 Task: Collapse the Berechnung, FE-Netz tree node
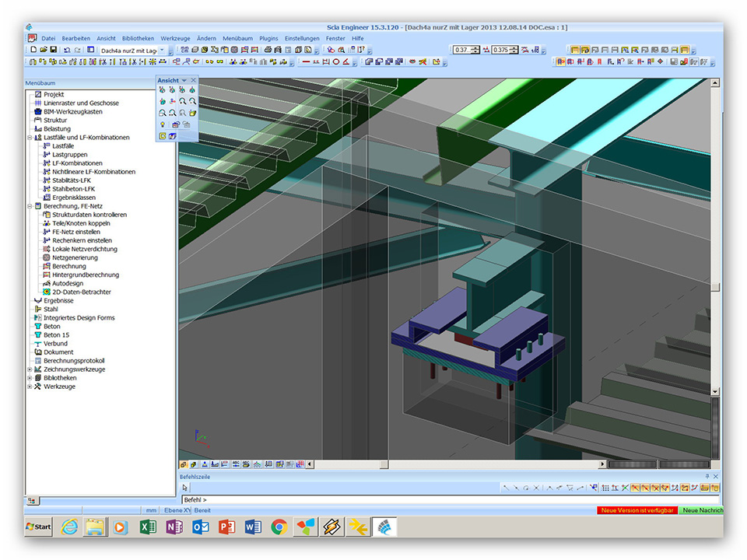[x=30, y=206]
